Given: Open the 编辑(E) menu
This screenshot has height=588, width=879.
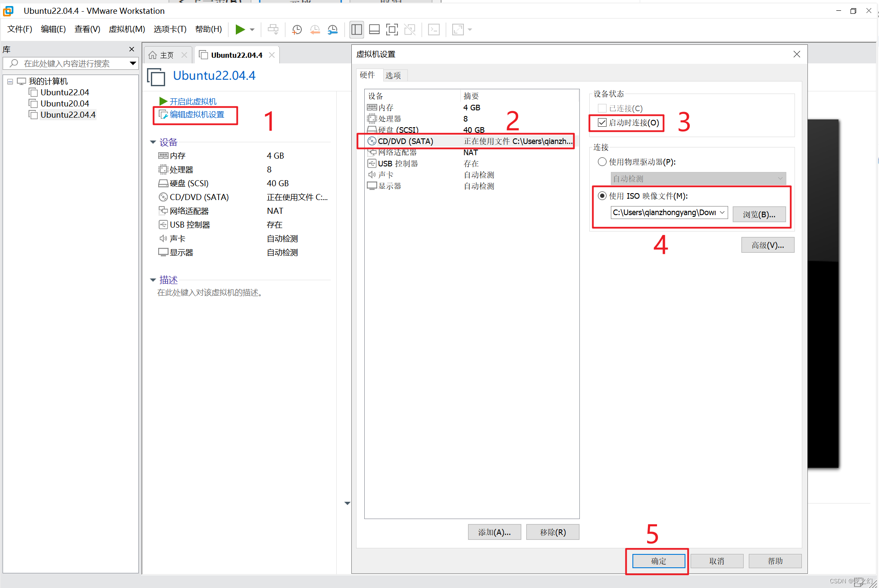Looking at the screenshot, I should (x=53, y=29).
